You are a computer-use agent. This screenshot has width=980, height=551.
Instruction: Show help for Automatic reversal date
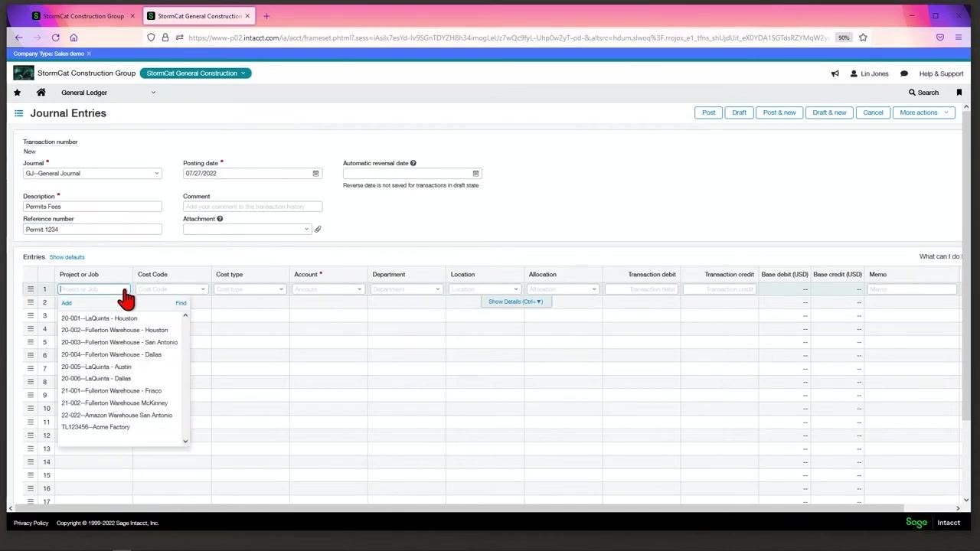pos(413,163)
